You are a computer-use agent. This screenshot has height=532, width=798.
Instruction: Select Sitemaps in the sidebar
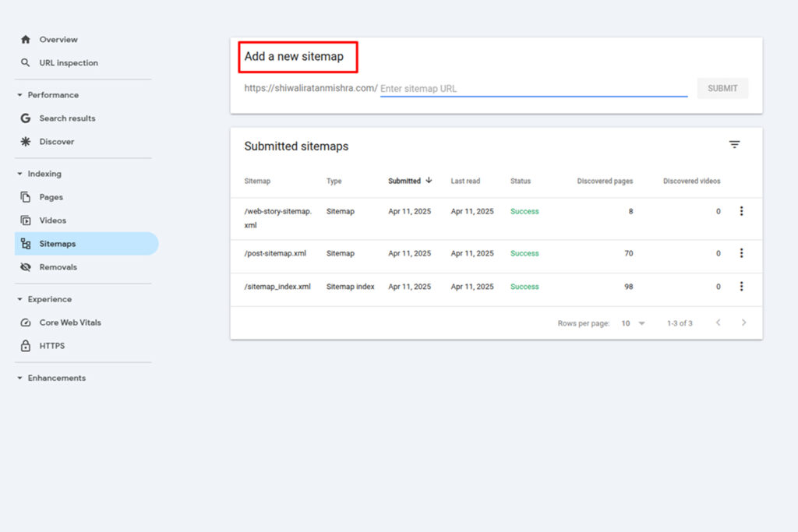click(87, 244)
